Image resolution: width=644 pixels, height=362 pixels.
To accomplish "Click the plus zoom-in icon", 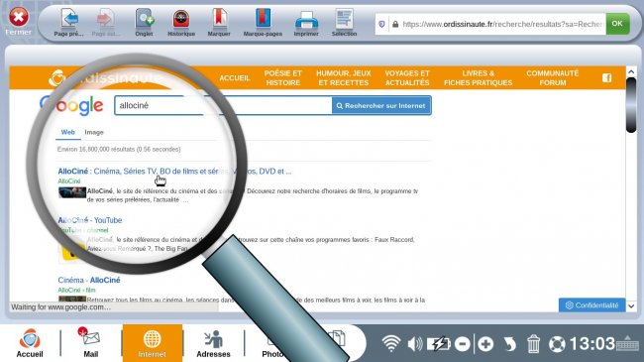I will coord(485,344).
